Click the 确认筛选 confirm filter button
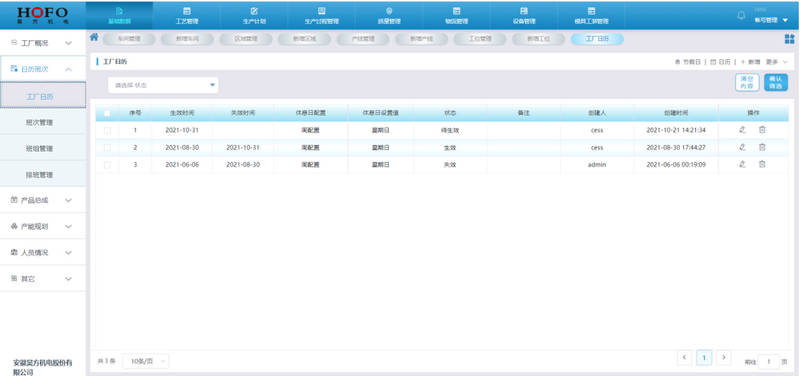This screenshot has width=800, height=376. (776, 83)
